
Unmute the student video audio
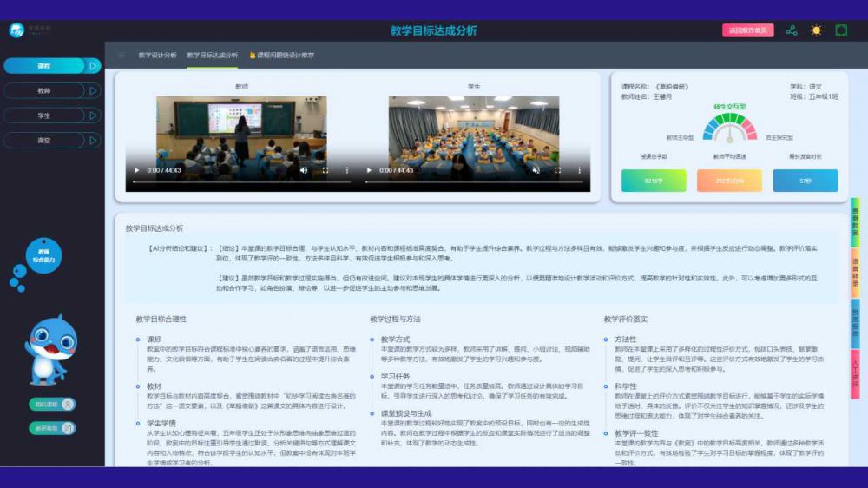[x=536, y=171]
